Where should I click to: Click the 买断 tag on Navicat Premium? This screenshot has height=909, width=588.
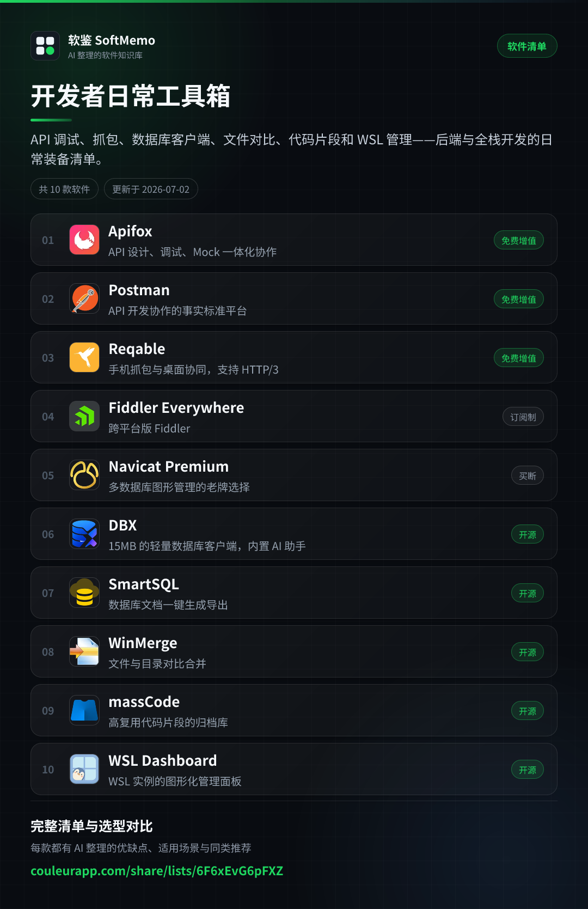[x=528, y=475]
